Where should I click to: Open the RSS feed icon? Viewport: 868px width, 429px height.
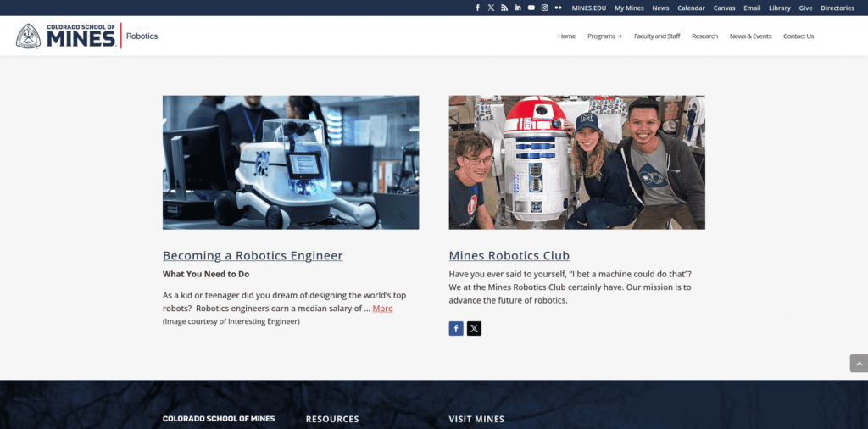[504, 8]
